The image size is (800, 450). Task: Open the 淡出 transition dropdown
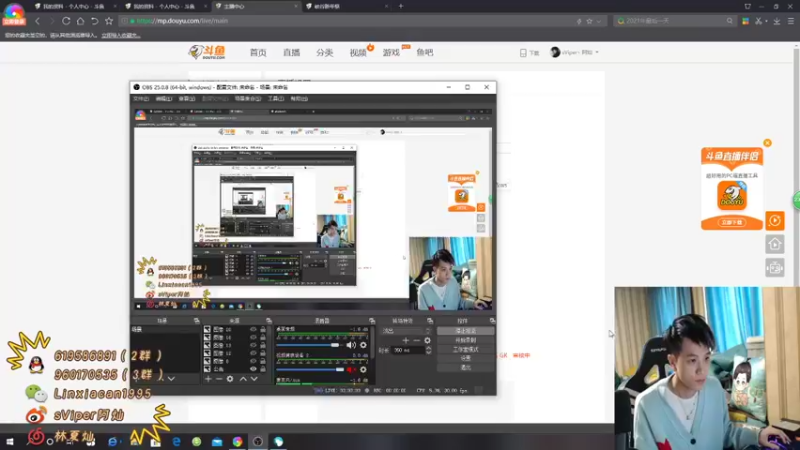pyautogui.click(x=406, y=331)
